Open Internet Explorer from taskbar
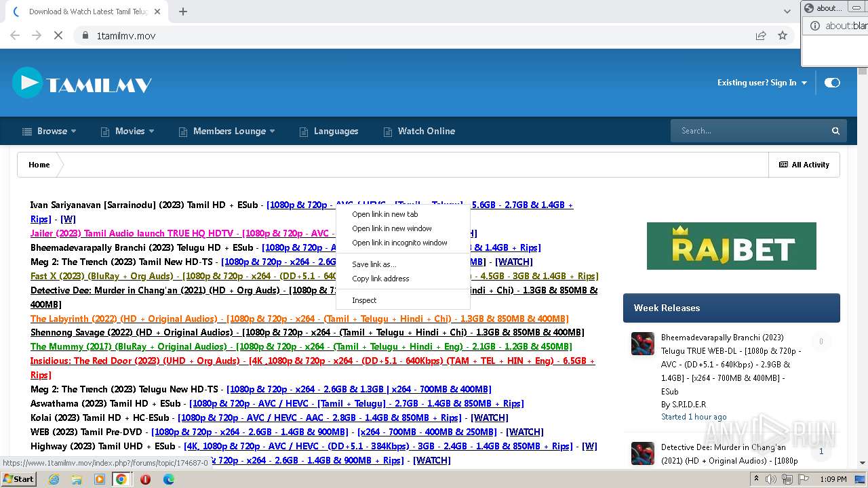The image size is (868, 488). click(54, 479)
